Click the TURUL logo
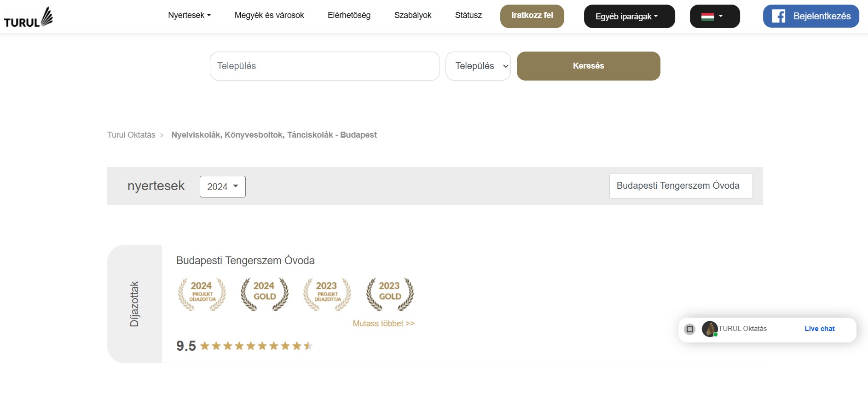The height and width of the screenshot is (400, 868). tap(29, 17)
